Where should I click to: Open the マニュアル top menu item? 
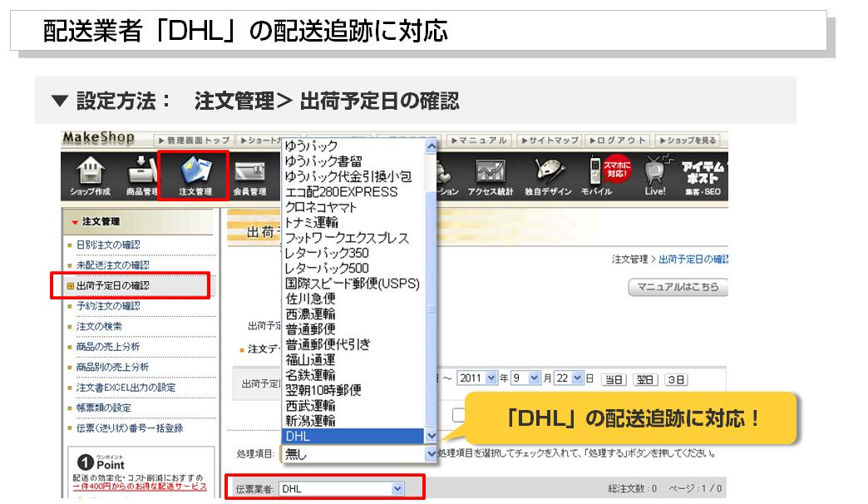[480, 141]
